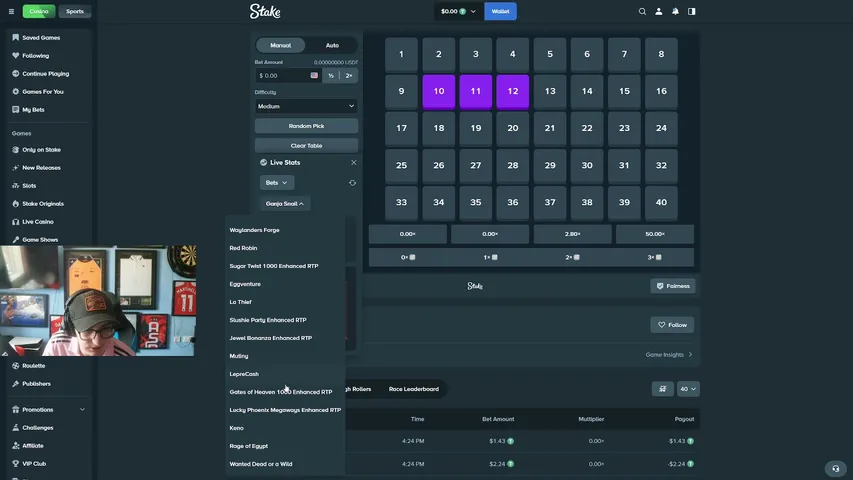853x480 pixels.
Task: Click the VIP Club trophy icon
Action: tap(15, 464)
